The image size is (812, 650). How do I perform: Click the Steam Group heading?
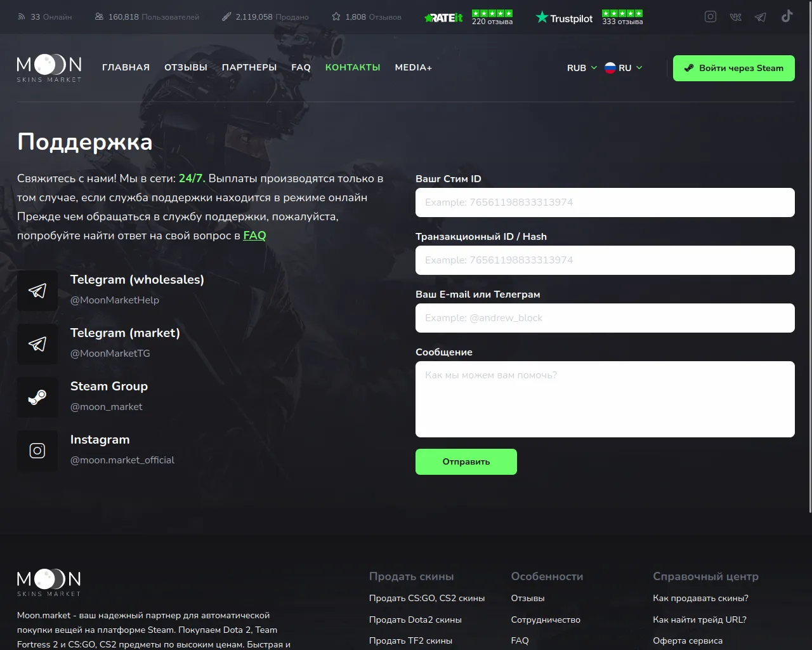(x=109, y=387)
